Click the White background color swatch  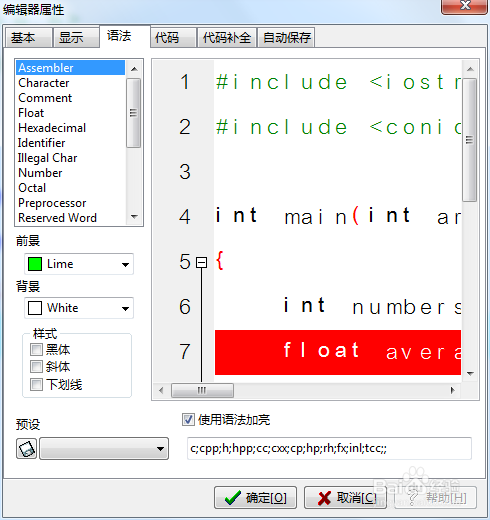click(35, 308)
